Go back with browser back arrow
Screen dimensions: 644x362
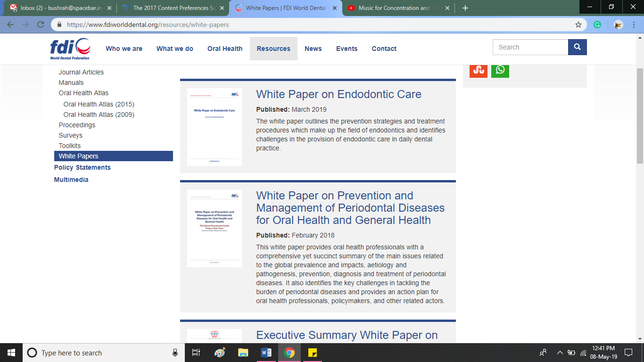click(10, 25)
